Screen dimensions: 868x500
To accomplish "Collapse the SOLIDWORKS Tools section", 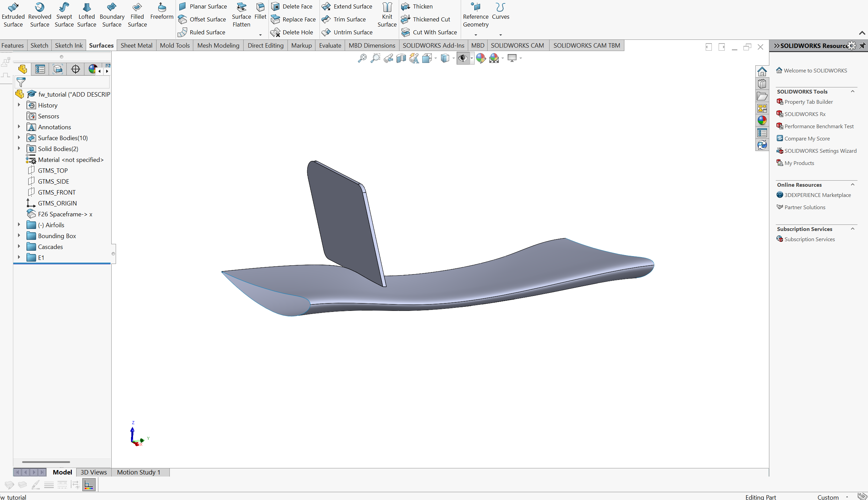I will coord(853,91).
